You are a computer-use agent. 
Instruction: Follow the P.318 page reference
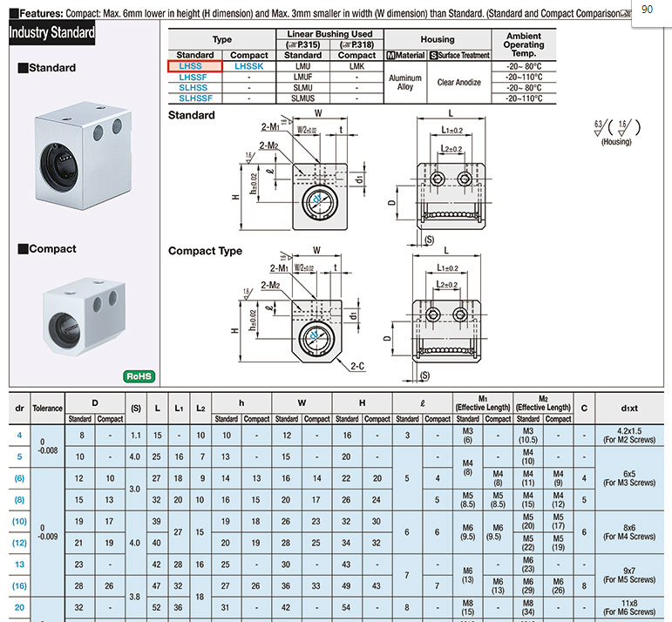[x=357, y=44]
